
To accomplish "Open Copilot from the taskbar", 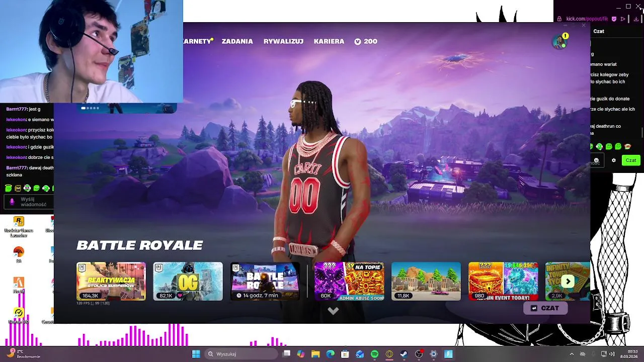I will (301, 354).
